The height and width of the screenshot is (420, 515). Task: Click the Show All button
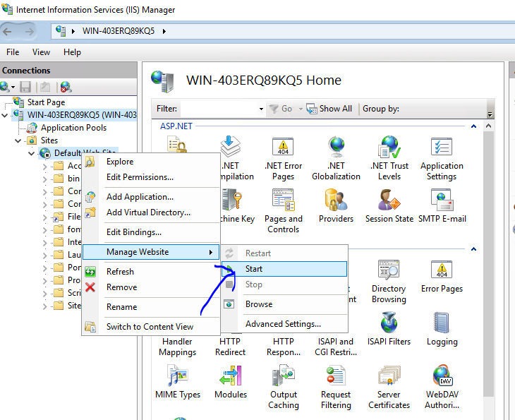point(329,109)
